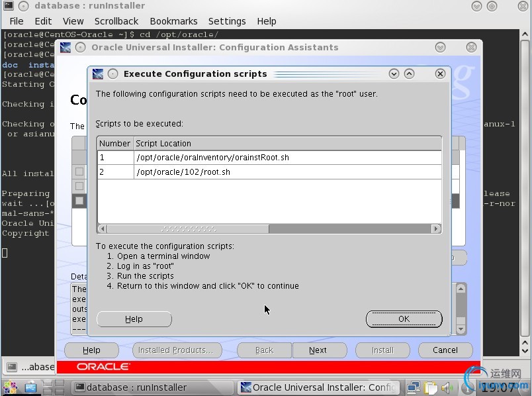This screenshot has width=532, height=396.
Task: Shade the Execute Configuration scripts dialog down arrow
Action: point(394,74)
